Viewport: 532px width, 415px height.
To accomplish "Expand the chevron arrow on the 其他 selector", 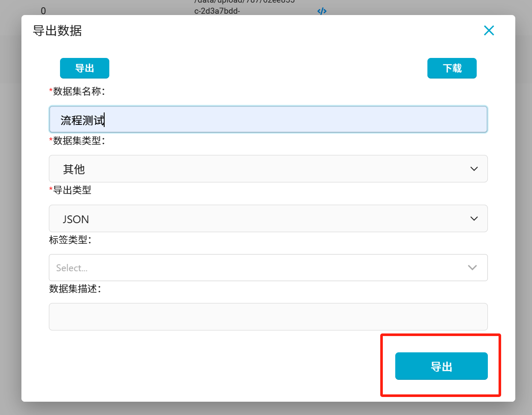I will 474,169.
